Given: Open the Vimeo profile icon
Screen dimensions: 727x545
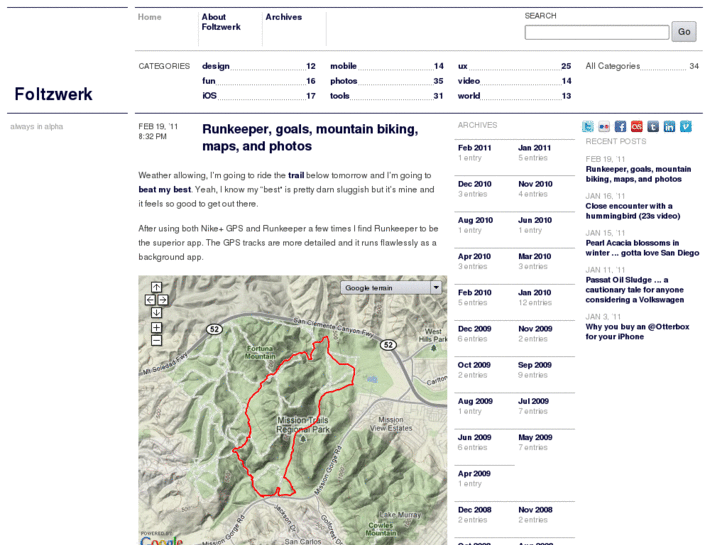Looking at the screenshot, I should [686, 127].
